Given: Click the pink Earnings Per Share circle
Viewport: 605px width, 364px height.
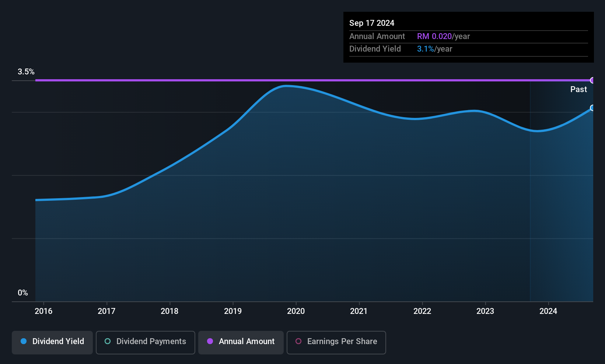Looking at the screenshot, I should click(x=298, y=341).
